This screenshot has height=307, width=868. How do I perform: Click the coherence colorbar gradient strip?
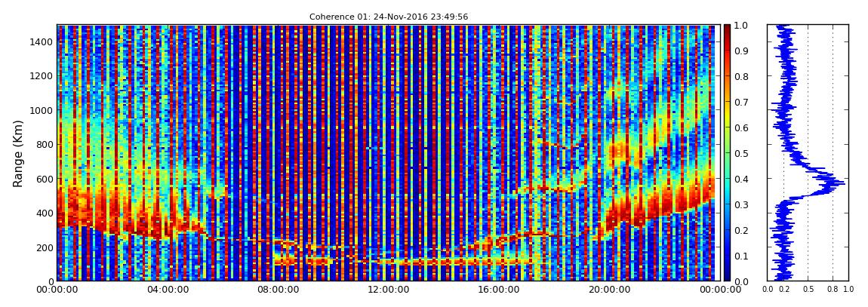tap(728, 152)
